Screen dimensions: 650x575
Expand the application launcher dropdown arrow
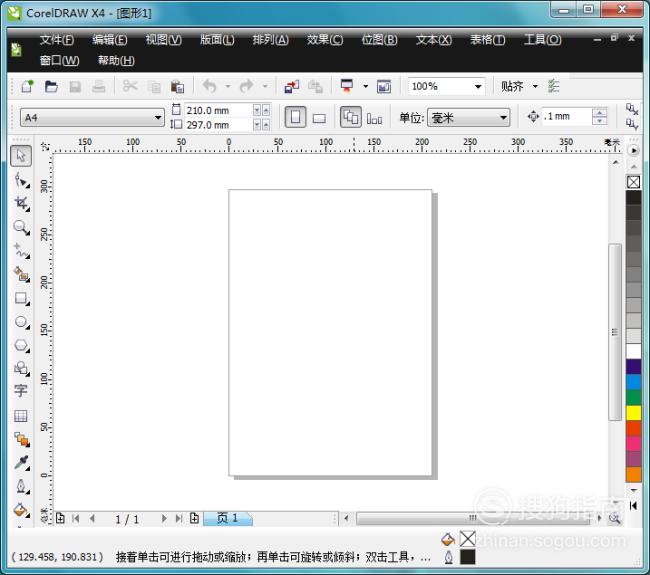click(365, 86)
